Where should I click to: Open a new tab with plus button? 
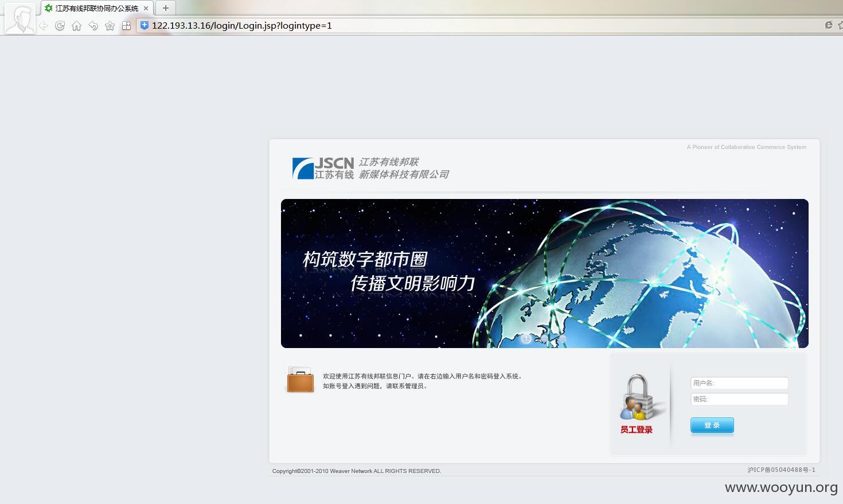[166, 8]
